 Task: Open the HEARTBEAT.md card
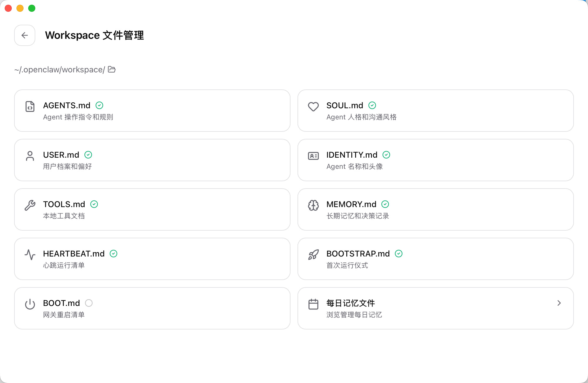pyautogui.click(x=152, y=259)
